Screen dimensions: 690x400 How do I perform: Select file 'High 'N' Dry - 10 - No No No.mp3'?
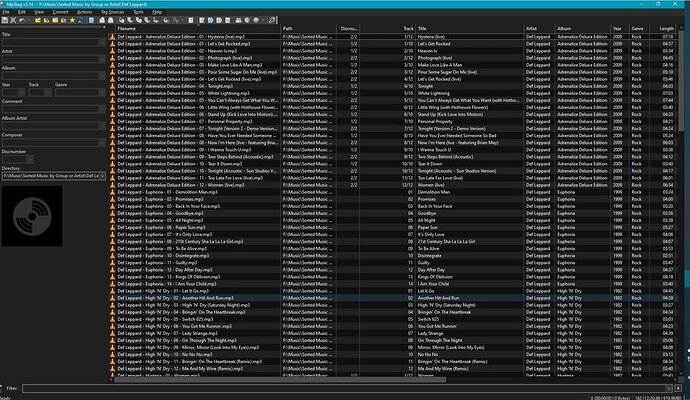click(x=165, y=354)
